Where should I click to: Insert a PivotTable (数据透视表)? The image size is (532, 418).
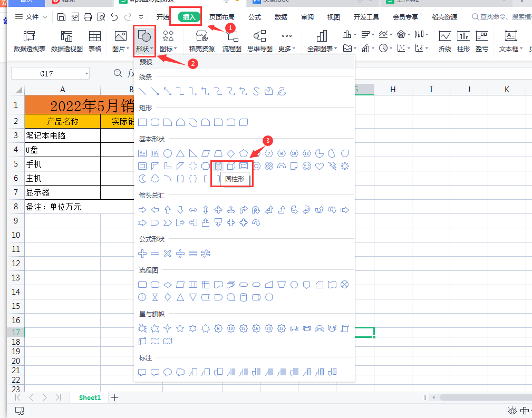(x=30, y=42)
